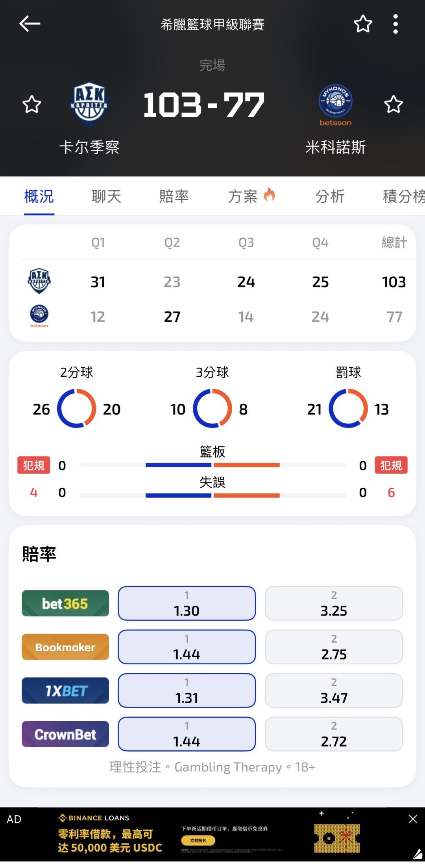Switch to the 聊天 tab
The width and height of the screenshot is (425, 868).
point(106,196)
